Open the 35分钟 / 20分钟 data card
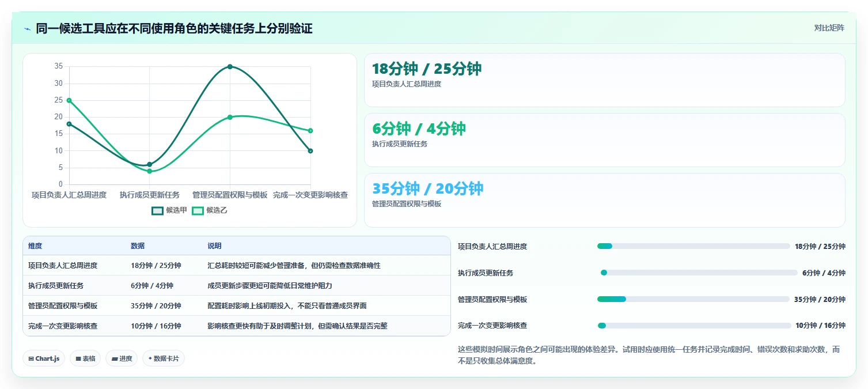The height and width of the screenshot is (389, 868). [604, 201]
